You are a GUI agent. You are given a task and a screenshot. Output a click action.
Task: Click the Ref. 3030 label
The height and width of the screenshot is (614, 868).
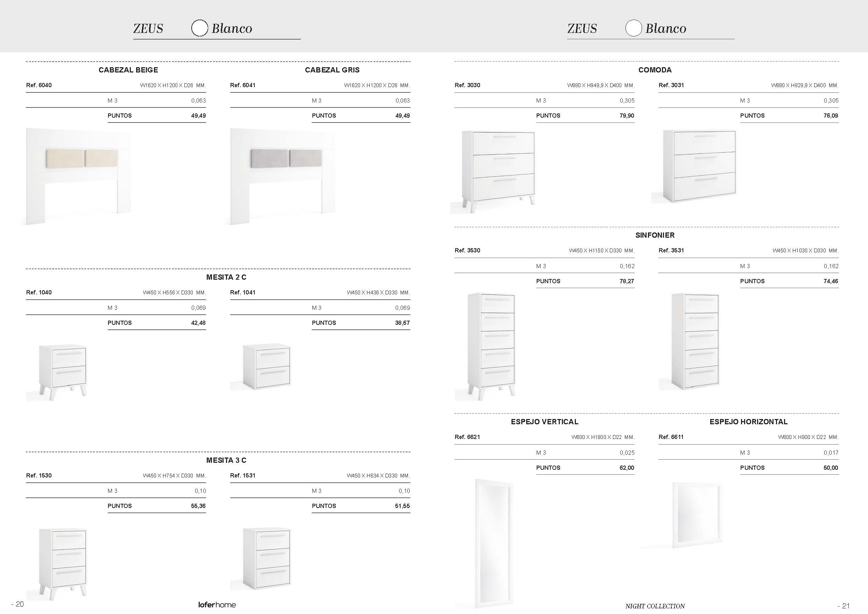(x=467, y=85)
